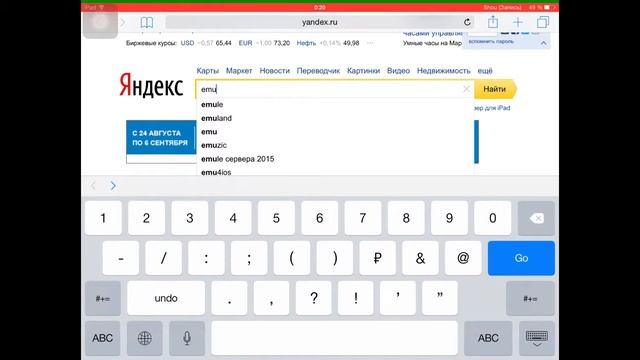This screenshot has height=360, width=640.
Task: Tap the space bar
Action: coord(334,338)
